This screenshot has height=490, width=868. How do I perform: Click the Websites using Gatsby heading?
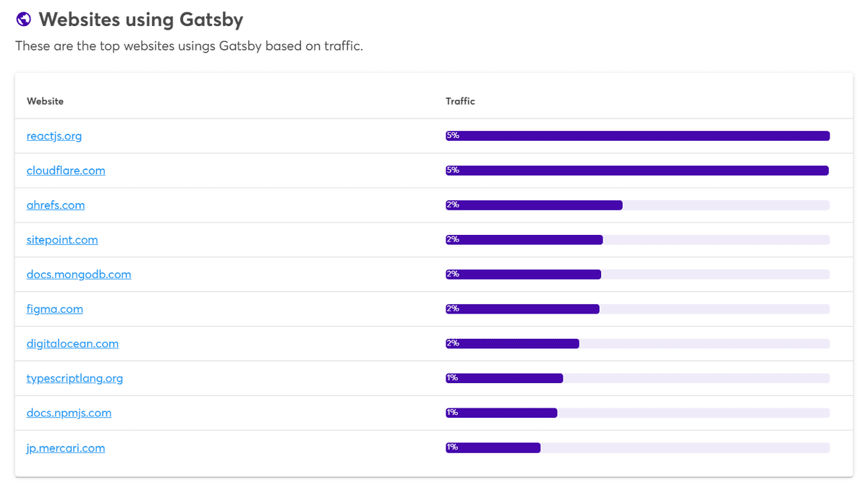pyautogui.click(x=142, y=20)
